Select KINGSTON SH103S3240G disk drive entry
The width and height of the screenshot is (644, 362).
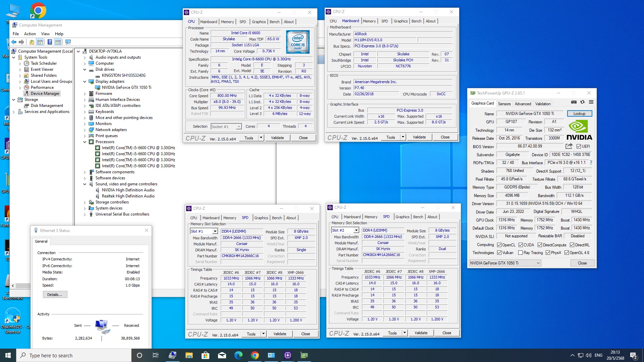tap(123, 75)
